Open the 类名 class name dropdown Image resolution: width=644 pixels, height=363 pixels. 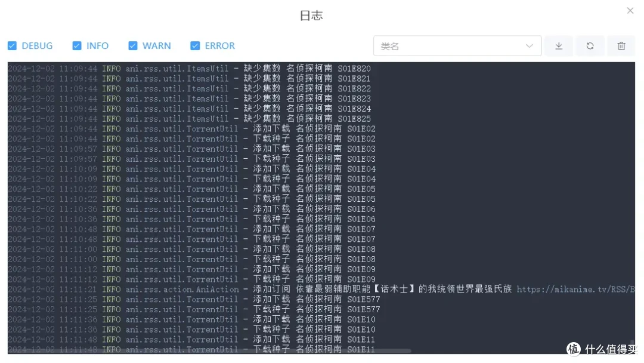457,46
